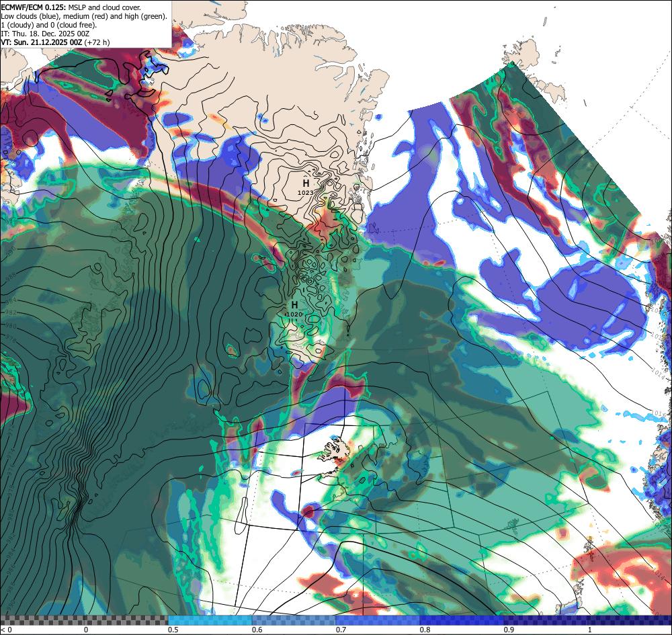Click the init time 'IT: Thu. 18. Dec. 2025 00Z'

tap(45, 34)
